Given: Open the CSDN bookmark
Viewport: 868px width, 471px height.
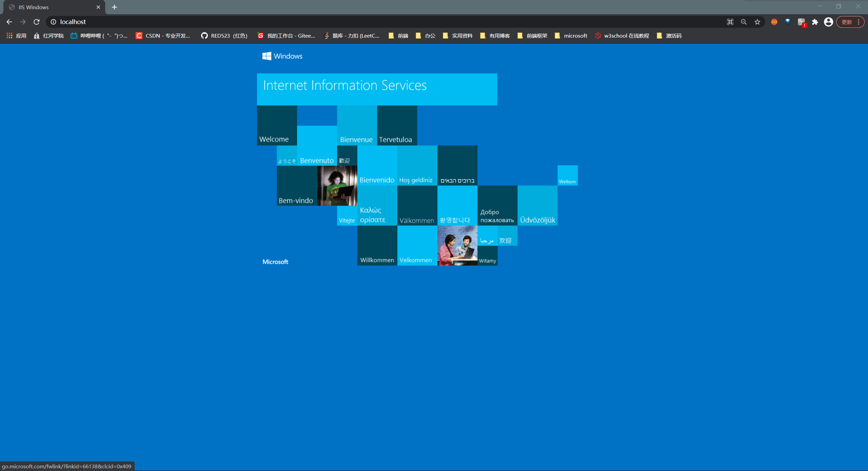Looking at the screenshot, I should point(163,36).
